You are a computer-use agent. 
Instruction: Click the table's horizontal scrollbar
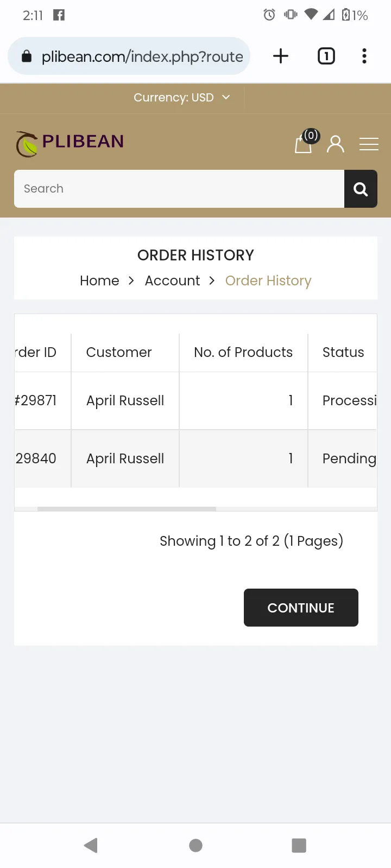point(127,509)
